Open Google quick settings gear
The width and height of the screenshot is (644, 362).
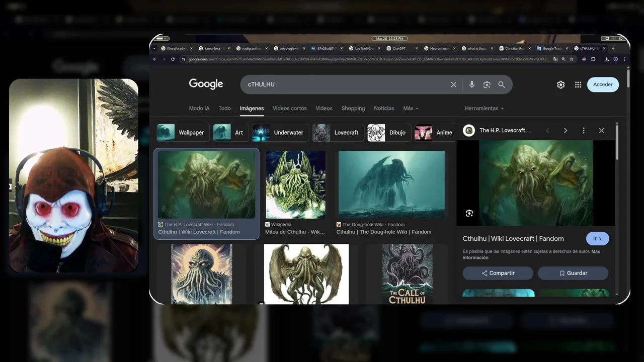(560, 84)
